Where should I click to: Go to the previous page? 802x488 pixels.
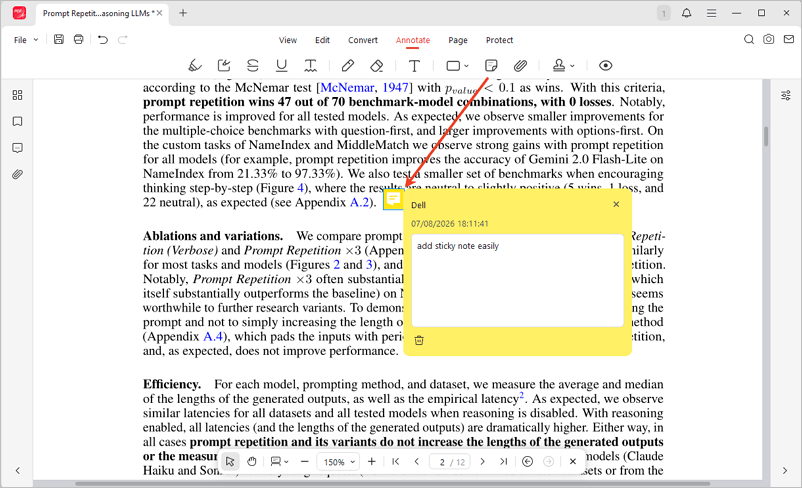pos(417,461)
